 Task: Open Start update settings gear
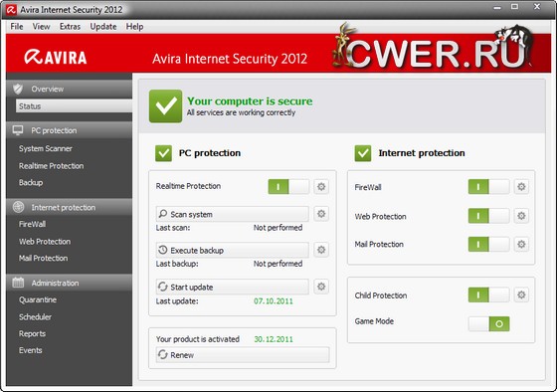coord(321,287)
